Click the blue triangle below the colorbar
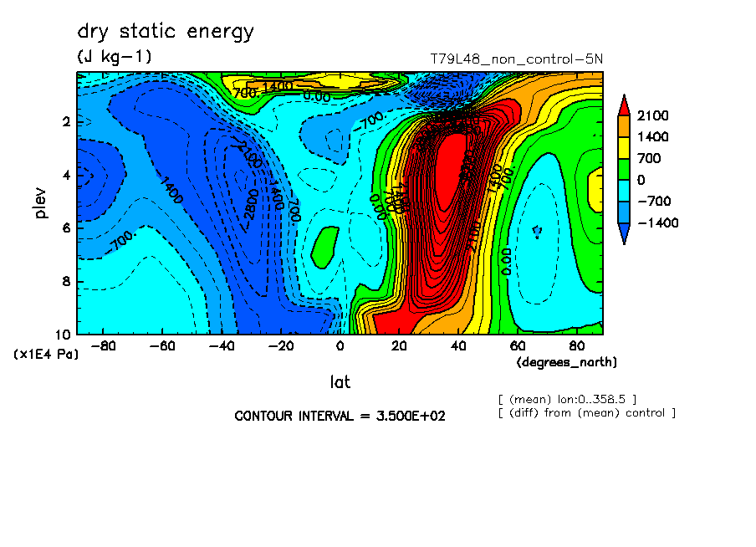756x547 pixels. point(625,234)
